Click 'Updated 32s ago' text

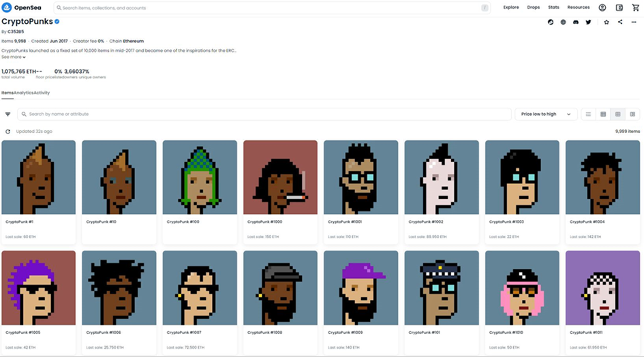34,131
